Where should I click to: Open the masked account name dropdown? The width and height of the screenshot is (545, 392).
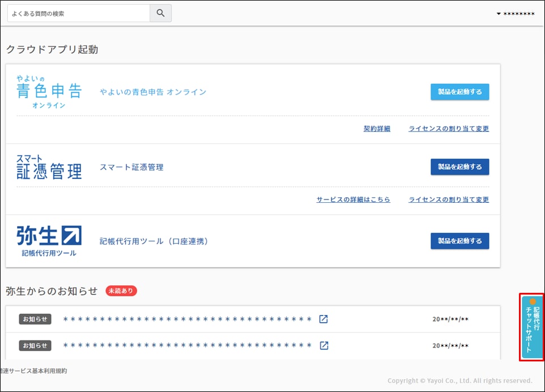(516, 14)
